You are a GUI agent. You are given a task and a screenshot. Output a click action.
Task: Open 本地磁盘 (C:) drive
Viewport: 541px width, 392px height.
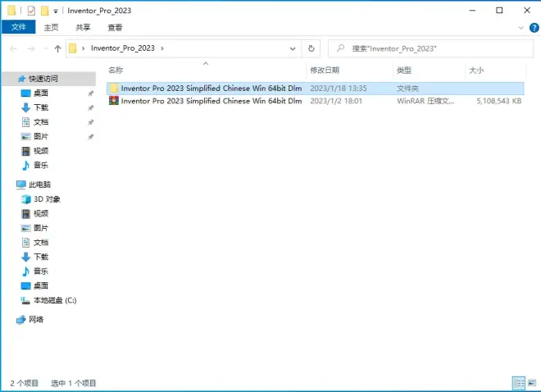[x=55, y=300]
